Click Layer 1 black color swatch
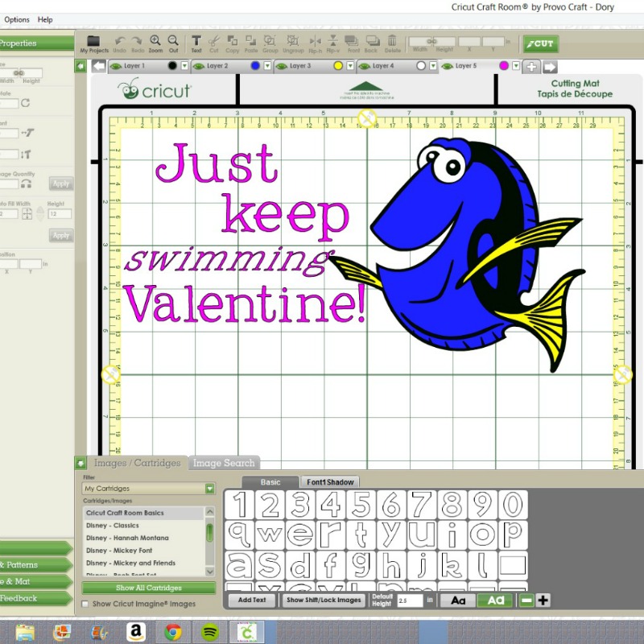This screenshot has height=644, width=644. tap(172, 66)
